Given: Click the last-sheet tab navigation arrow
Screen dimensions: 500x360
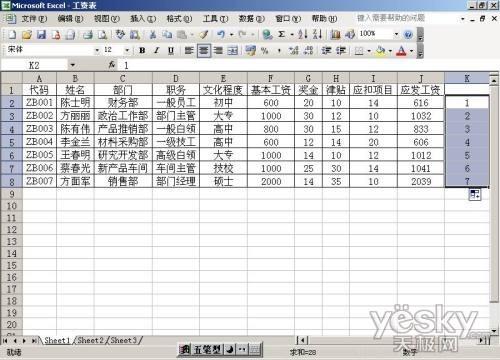Looking at the screenshot, I should click(x=34, y=340).
